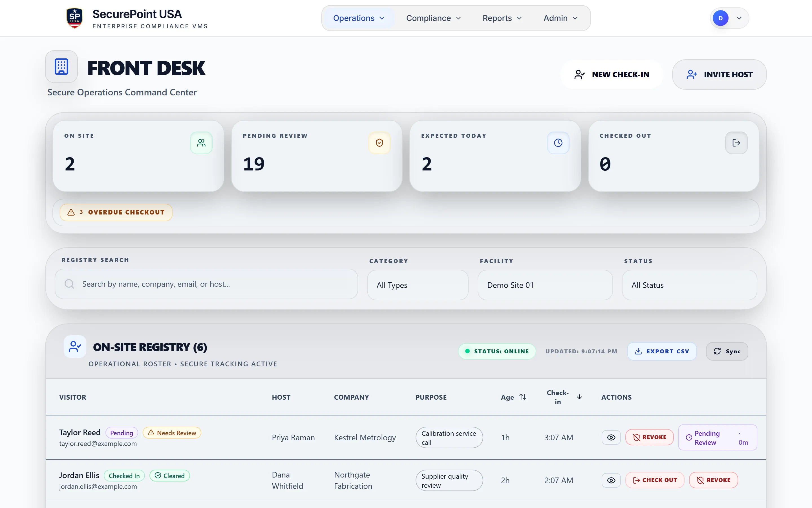This screenshot has height=508, width=812.
Task: Open the Admin menu
Action: pos(560,18)
